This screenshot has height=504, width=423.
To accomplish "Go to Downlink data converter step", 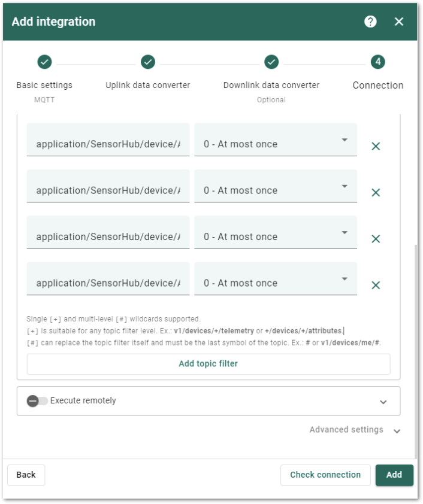I will [x=271, y=62].
